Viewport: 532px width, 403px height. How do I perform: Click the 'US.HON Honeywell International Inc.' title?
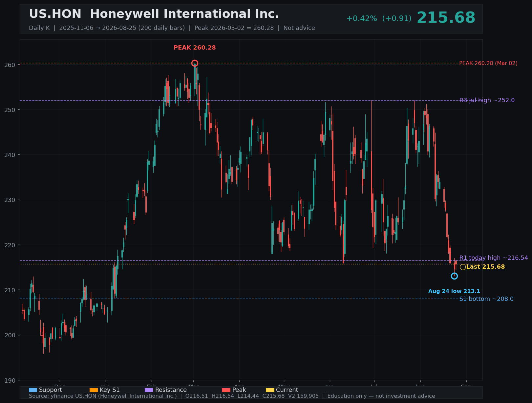(154, 14)
